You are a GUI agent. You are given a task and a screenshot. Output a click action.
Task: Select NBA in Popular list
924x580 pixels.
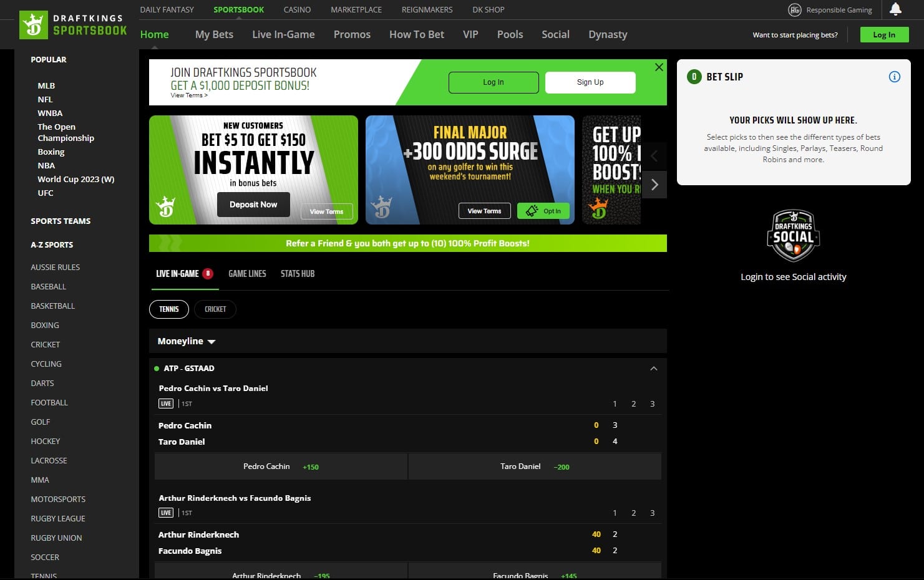pyautogui.click(x=46, y=165)
